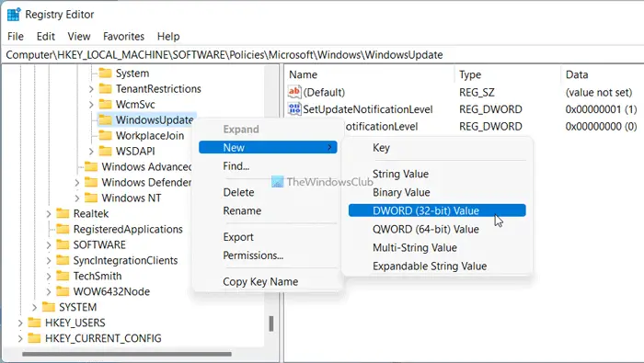Screen dimensions: 644x363
Task: Select the WOW6432Node folder icon
Action: [63, 291]
